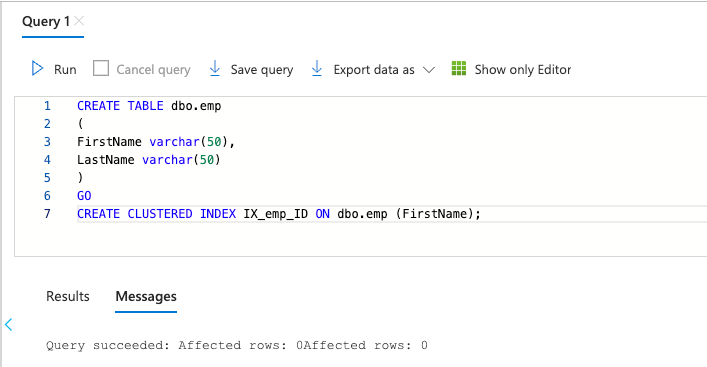Click line number 6 in editor
The image size is (707, 367).
click(47, 196)
